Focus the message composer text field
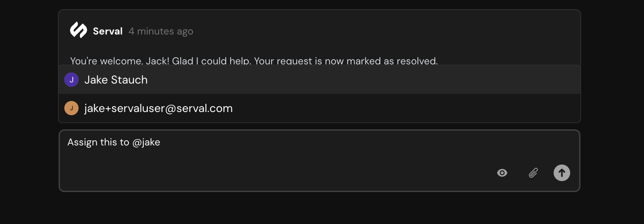Viewport: 644px width, 224px height. [319, 161]
